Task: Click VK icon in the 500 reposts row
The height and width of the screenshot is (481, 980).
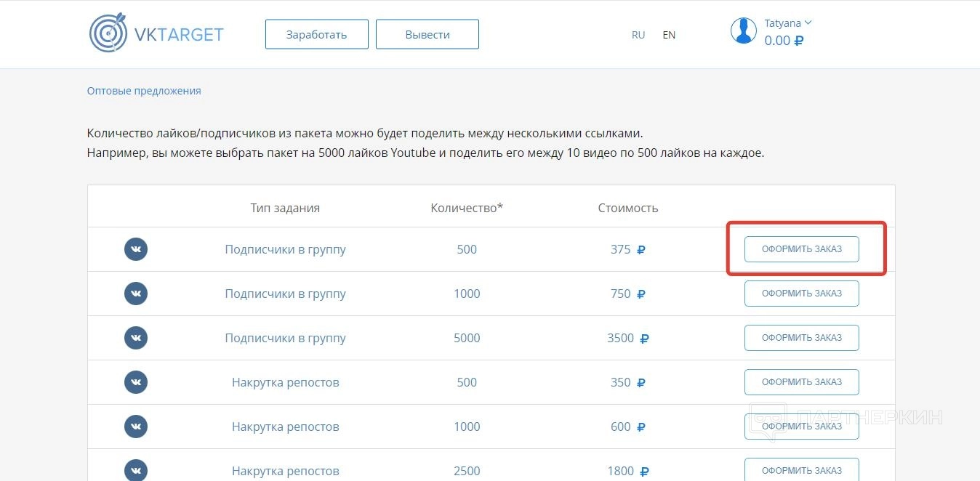Action: coord(136,382)
